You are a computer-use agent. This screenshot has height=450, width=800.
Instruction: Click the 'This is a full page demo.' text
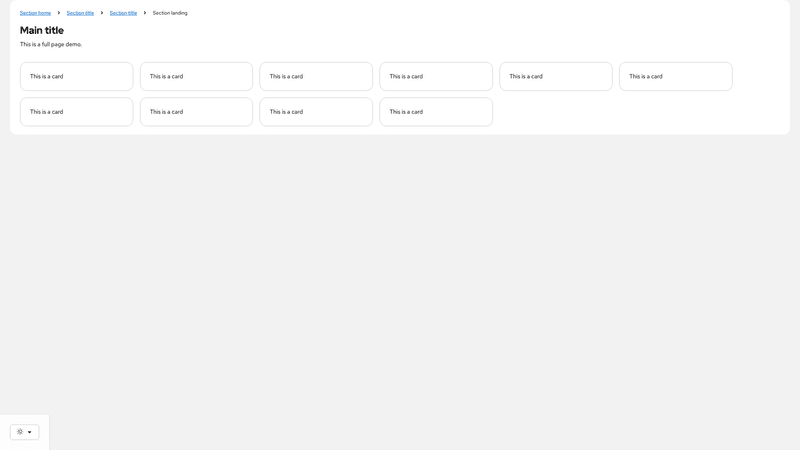pos(51,44)
